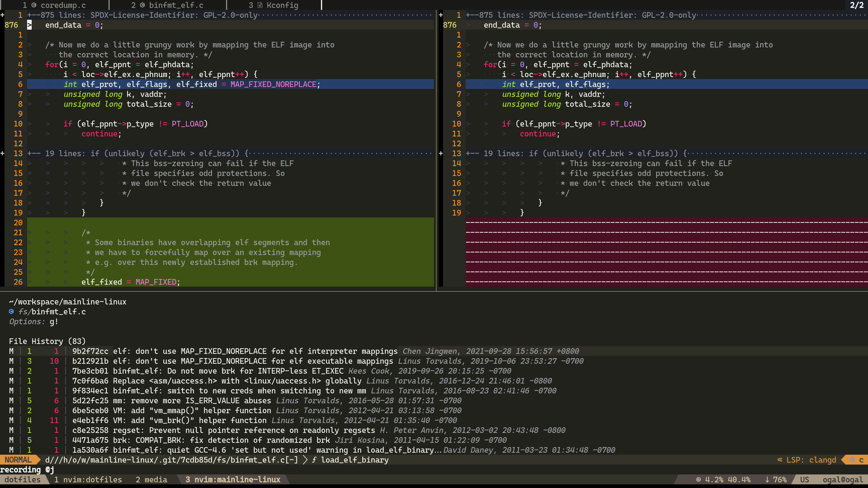Image resolution: width=868 pixels, height=488 pixels.
Task: Click fold plus sign beside line 1, left pane
Action: tap(2, 15)
